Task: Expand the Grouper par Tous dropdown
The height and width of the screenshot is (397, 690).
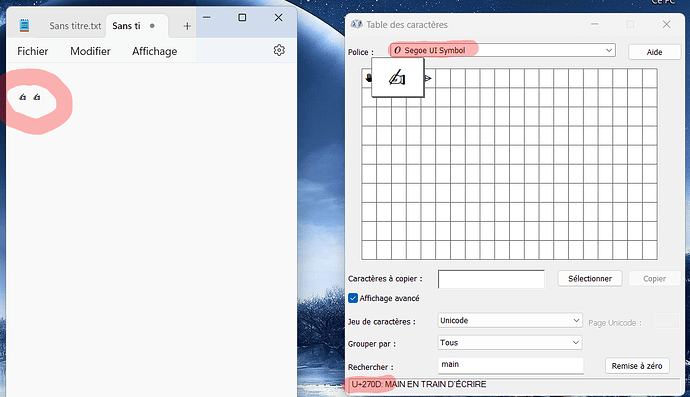Action: click(x=510, y=342)
